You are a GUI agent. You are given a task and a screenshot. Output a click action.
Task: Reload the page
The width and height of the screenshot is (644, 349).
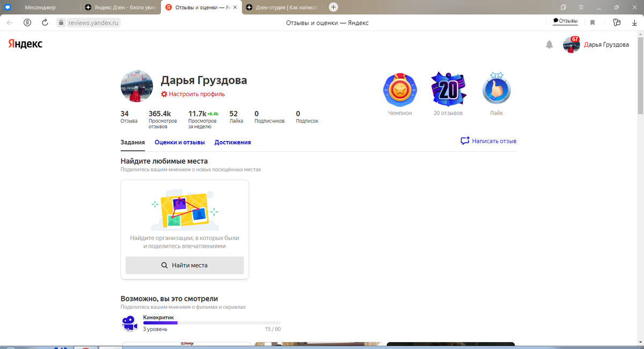click(45, 23)
